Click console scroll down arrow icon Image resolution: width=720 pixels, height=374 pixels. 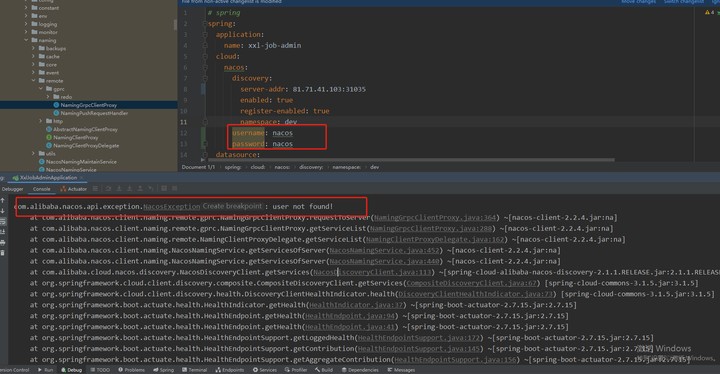tap(3, 211)
